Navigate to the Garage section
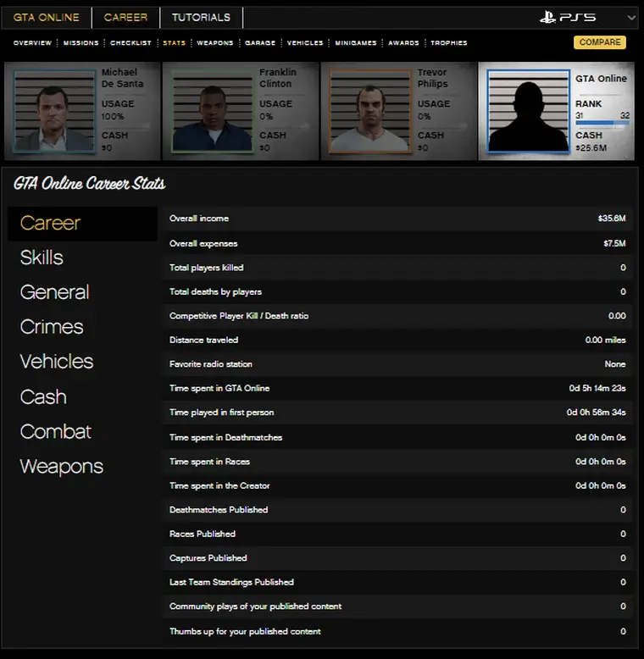 click(x=260, y=42)
